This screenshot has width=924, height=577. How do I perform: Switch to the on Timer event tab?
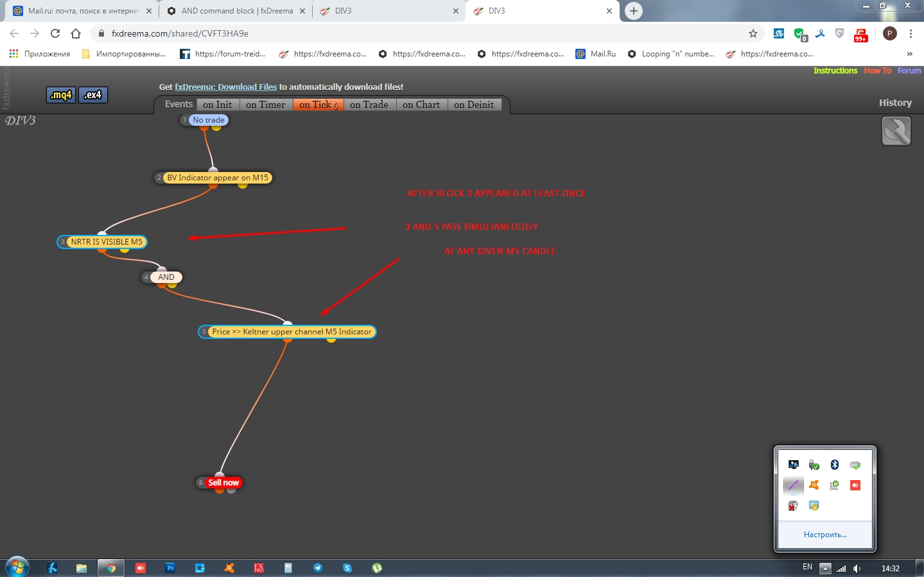[x=265, y=105]
